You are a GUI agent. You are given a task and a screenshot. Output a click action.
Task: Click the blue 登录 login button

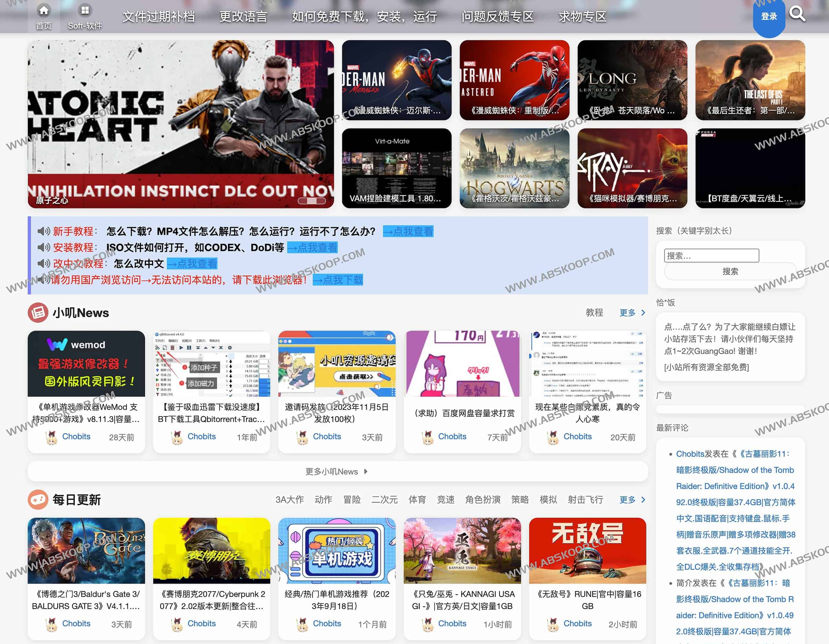click(x=769, y=17)
